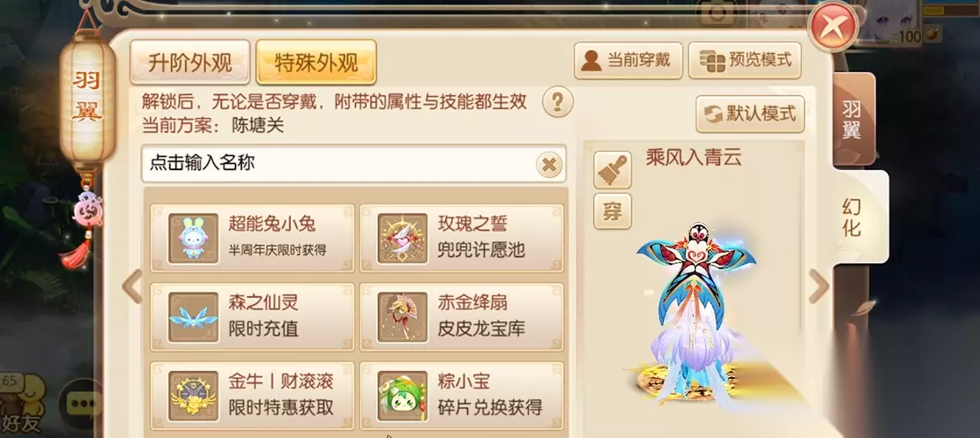Open the 羽翼 side tab

point(852,119)
